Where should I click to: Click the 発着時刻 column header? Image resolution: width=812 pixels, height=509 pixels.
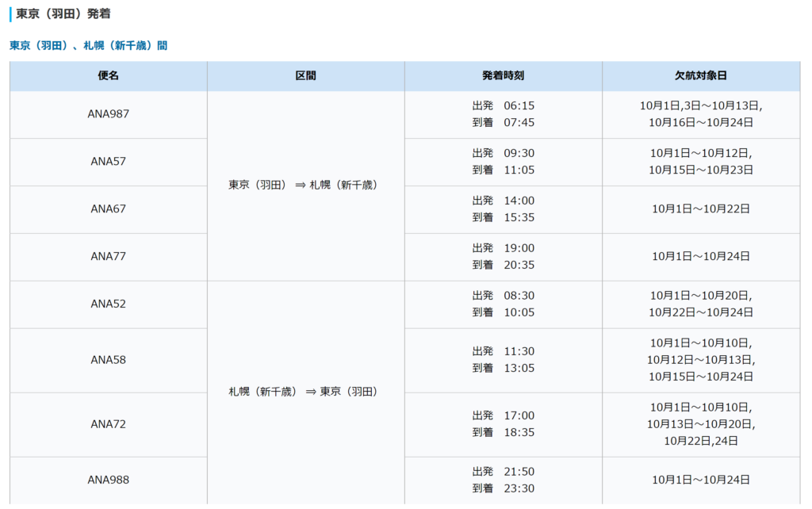click(x=504, y=76)
